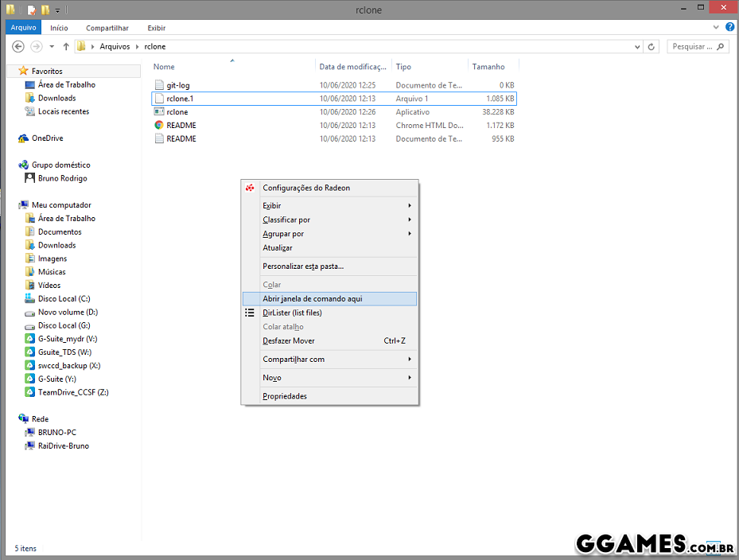Click the Radeon settings icon in context menu

tap(250, 188)
